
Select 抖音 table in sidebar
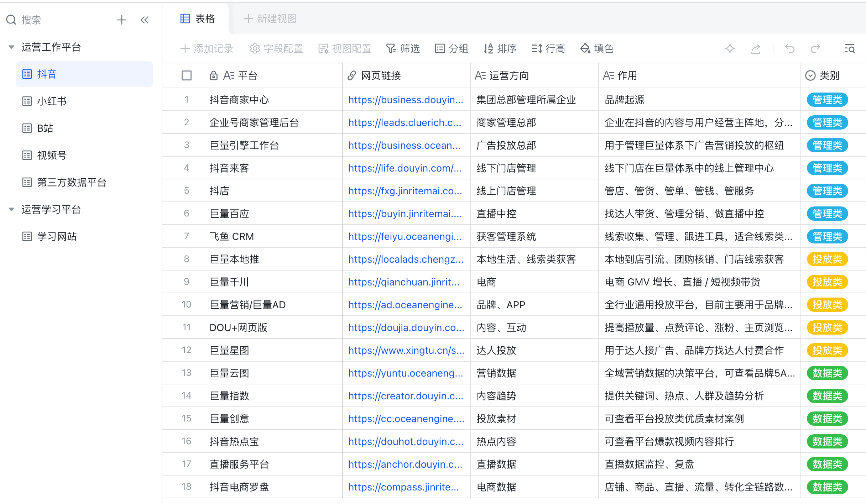click(x=84, y=74)
